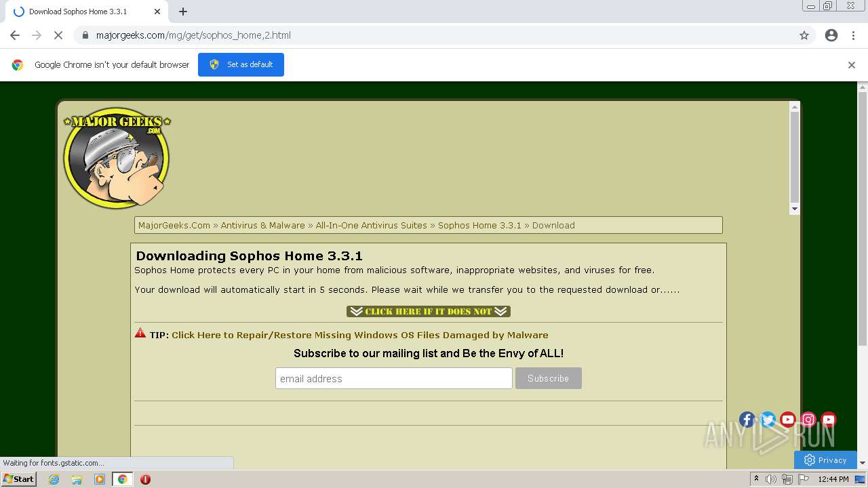Open Action Center flag icon
The height and width of the screenshot is (488, 868).
click(804, 479)
